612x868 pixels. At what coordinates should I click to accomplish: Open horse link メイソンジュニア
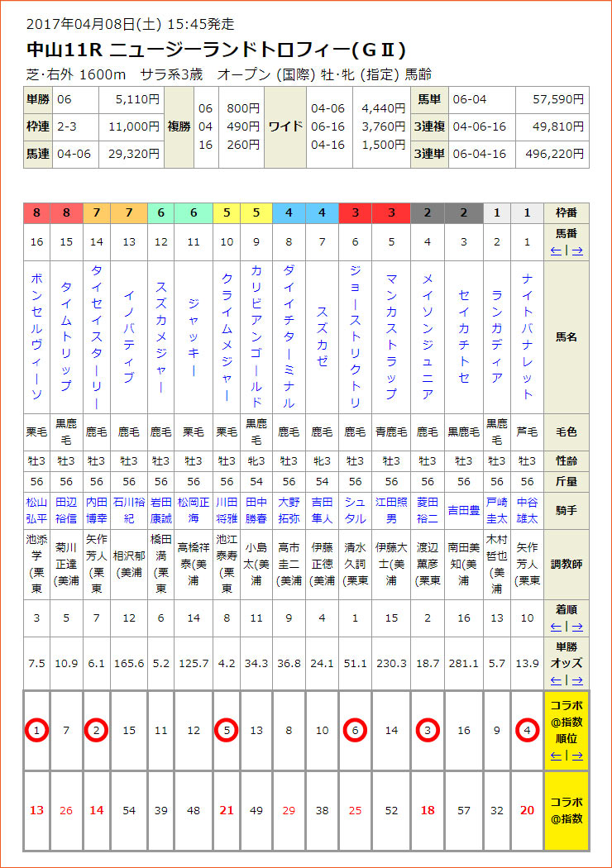(428, 337)
